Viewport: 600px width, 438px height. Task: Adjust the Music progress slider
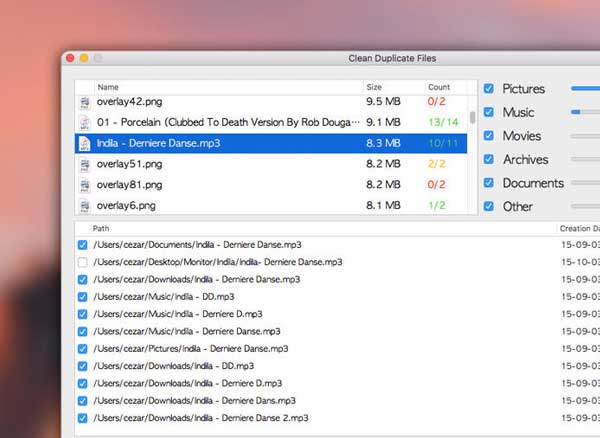585,112
